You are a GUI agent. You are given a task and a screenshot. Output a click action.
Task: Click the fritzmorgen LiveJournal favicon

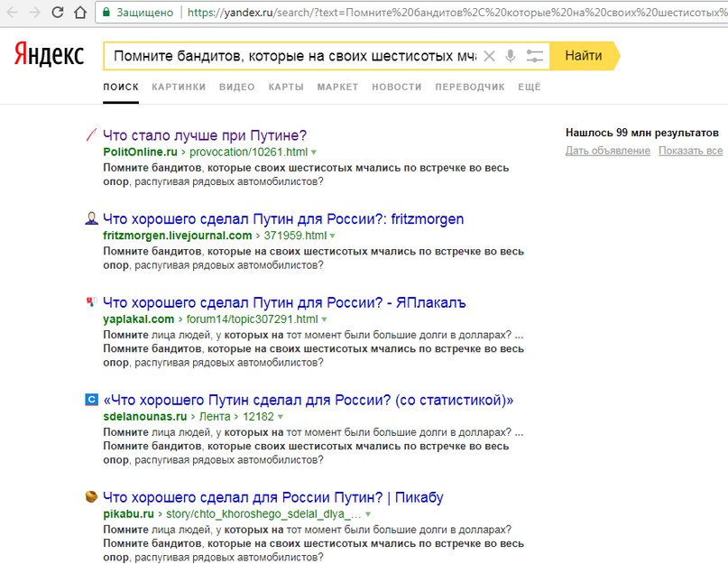pyautogui.click(x=91, y=218)
